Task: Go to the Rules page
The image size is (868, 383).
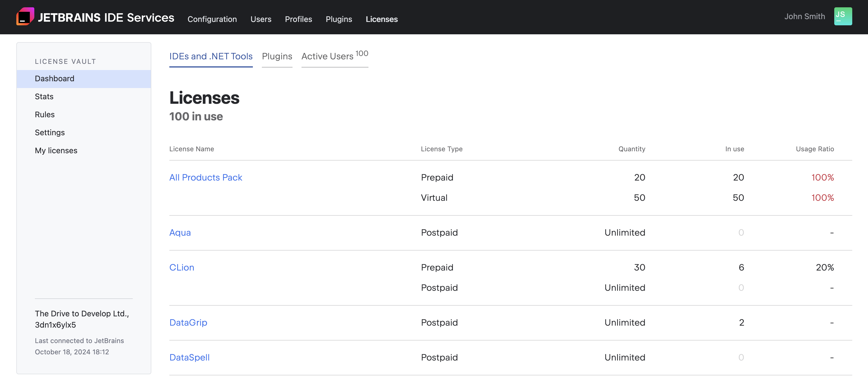Action: coord(44,114)
